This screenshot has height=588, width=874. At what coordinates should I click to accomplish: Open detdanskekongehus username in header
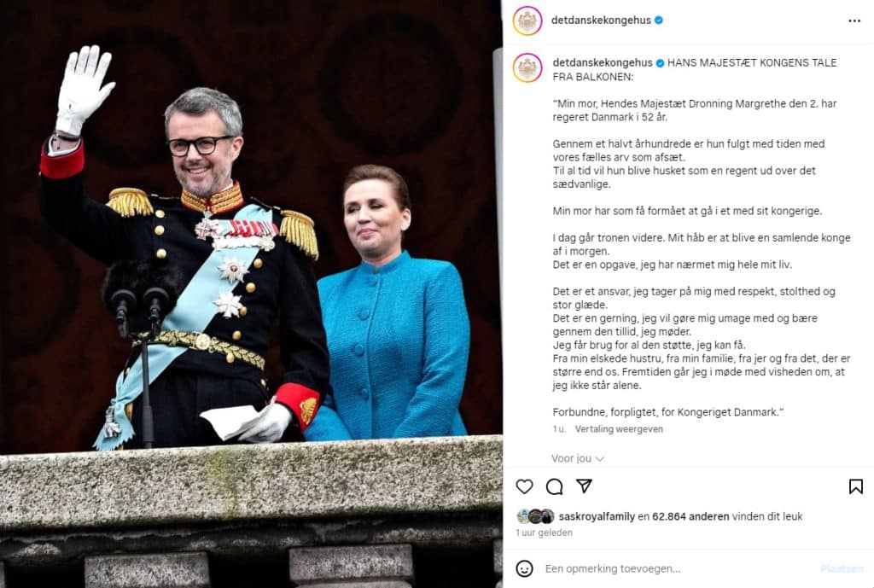click(x=601, y=20)
